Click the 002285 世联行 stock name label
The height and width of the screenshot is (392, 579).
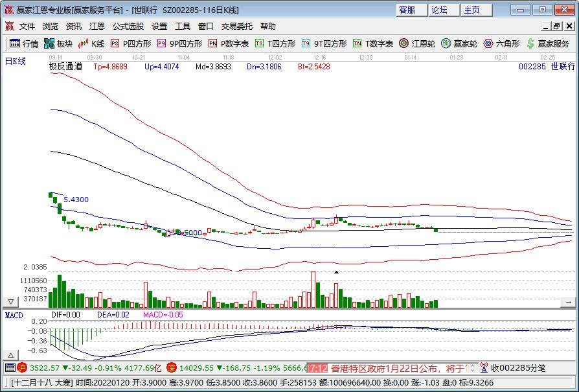pos(547,67)
